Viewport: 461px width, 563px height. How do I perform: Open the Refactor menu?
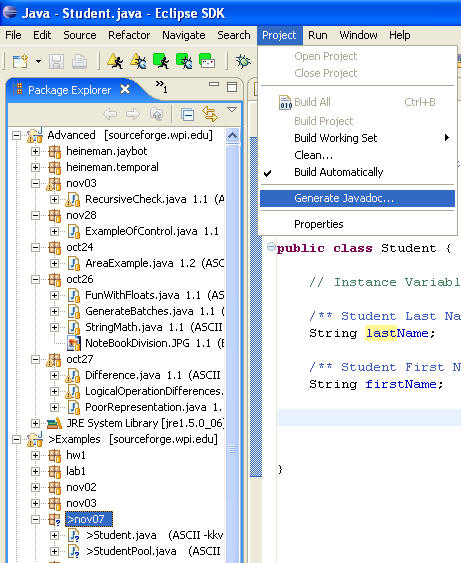tap(129, 35)
